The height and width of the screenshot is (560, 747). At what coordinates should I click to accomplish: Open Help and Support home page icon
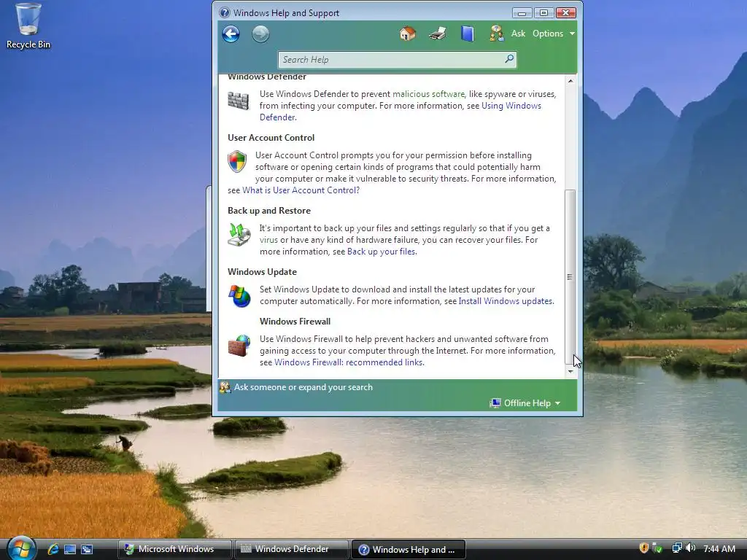[x=407, y=34]
